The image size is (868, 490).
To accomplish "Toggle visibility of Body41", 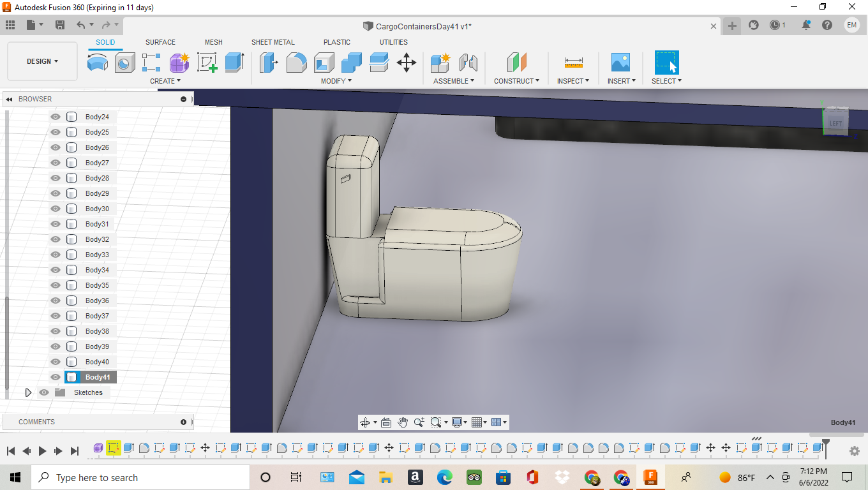I will tap(56, 377).
